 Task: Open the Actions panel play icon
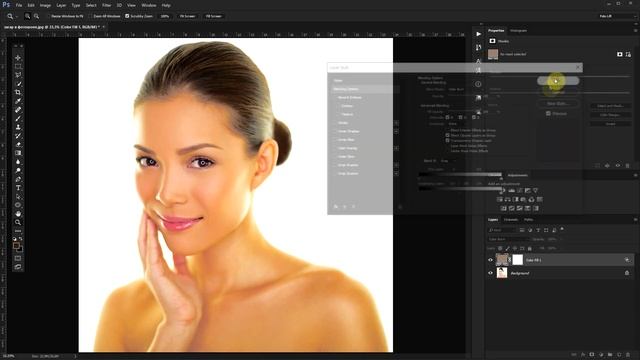pyautogui.click(x=478, y=34)
